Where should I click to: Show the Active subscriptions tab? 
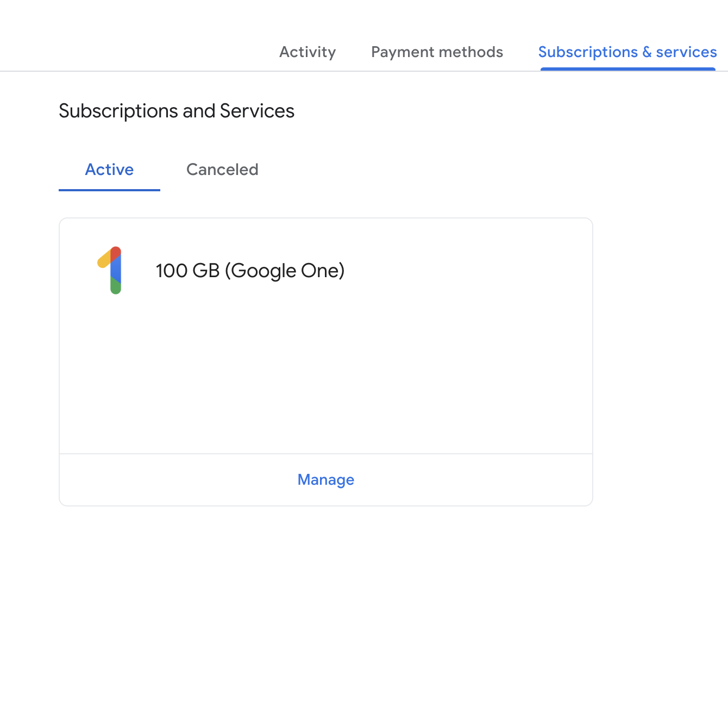(109, 170)
